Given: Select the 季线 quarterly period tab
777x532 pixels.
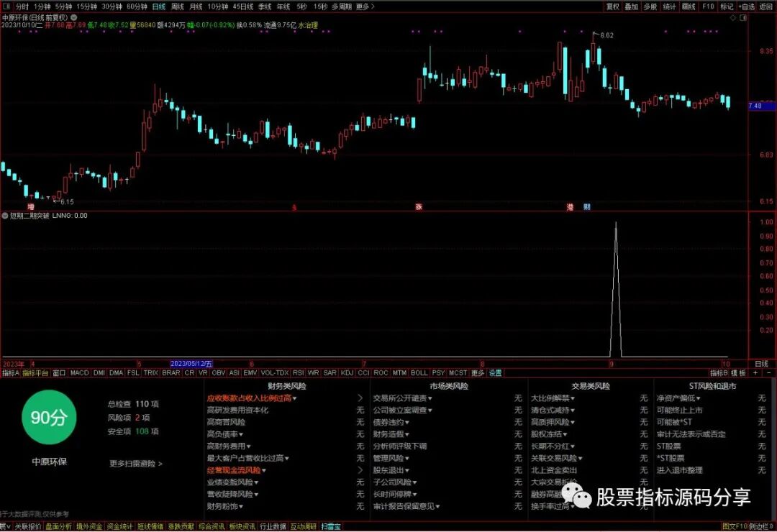Looking at the screenshot, I should point(265,6).
